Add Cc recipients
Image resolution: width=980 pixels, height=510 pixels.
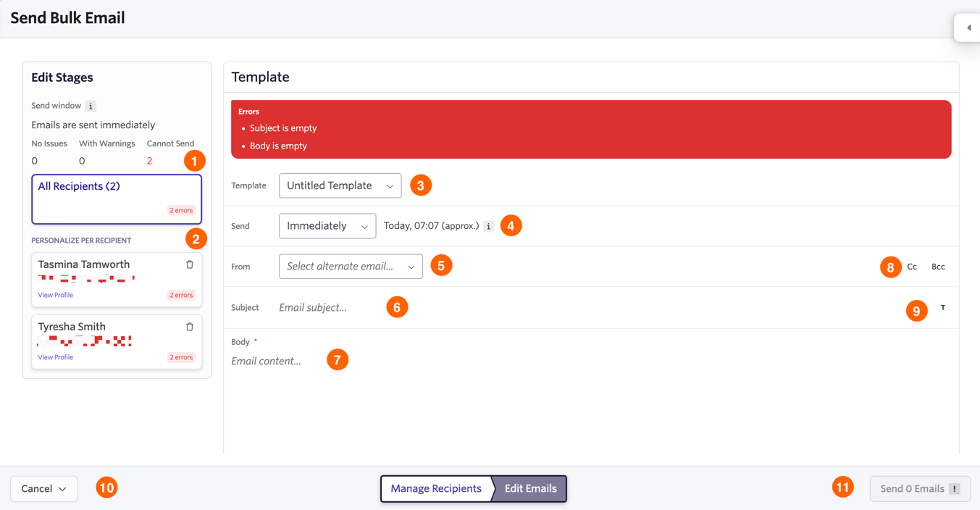point(912,267)
